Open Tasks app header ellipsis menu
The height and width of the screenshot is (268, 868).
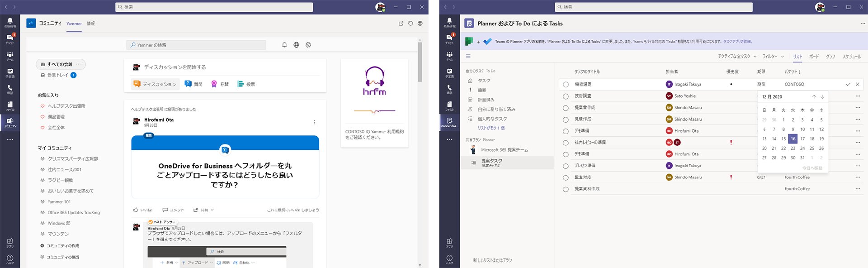[x=863, y=24]
